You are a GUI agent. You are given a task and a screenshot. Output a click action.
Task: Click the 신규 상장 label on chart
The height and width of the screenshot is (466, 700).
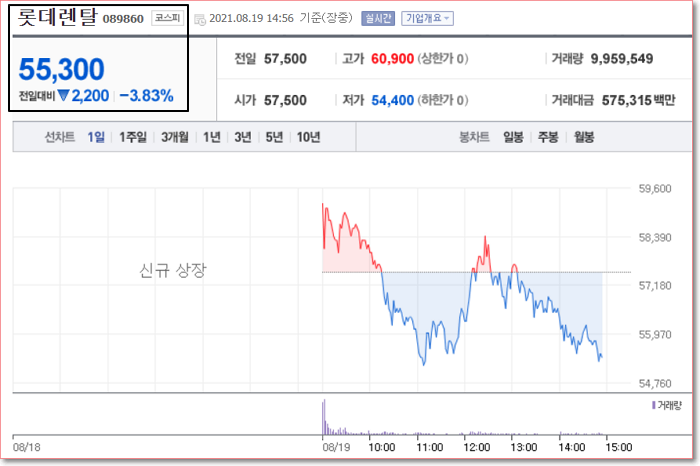[173, 270]
